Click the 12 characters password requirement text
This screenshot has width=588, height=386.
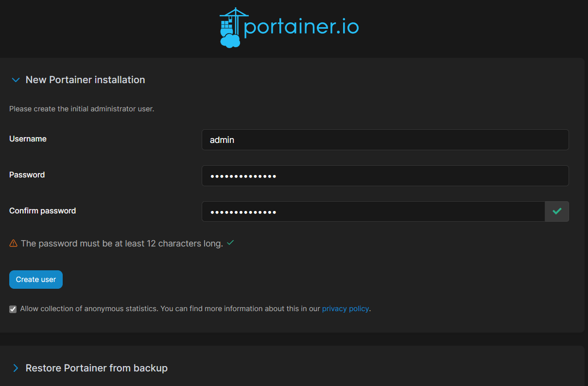click(122, 244)
